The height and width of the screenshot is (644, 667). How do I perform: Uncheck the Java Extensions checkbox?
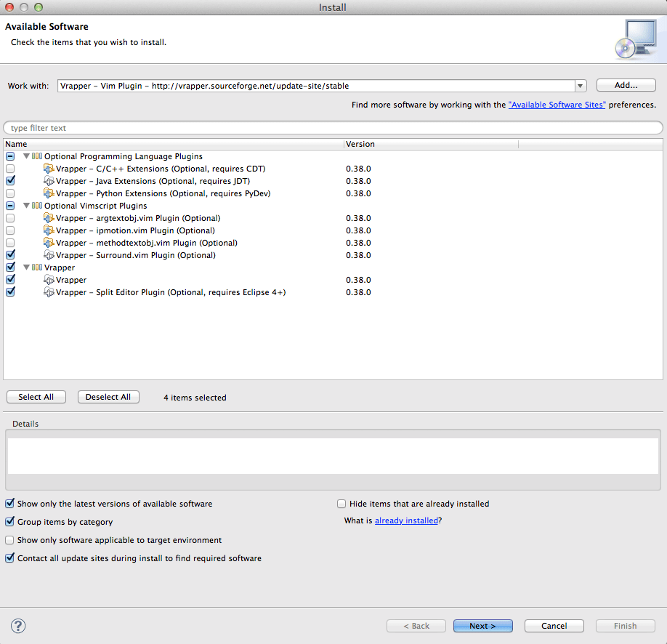click(10, 181)
